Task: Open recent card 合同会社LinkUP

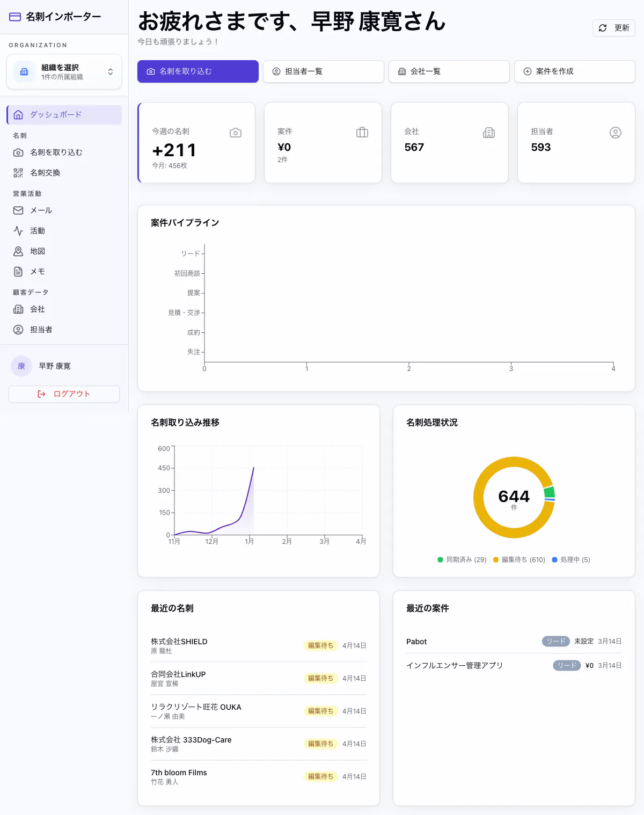Action: click(259, 679)
